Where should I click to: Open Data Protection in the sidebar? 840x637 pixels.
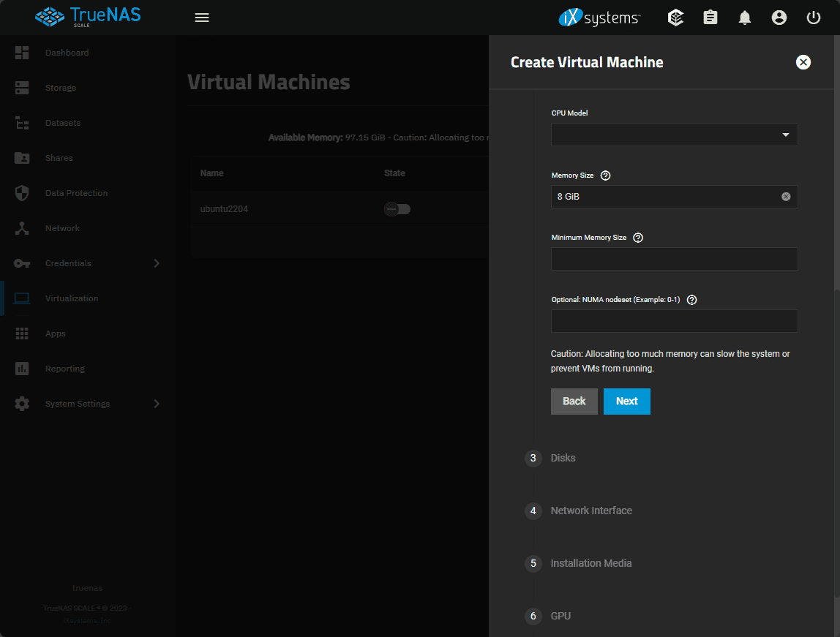76,193
